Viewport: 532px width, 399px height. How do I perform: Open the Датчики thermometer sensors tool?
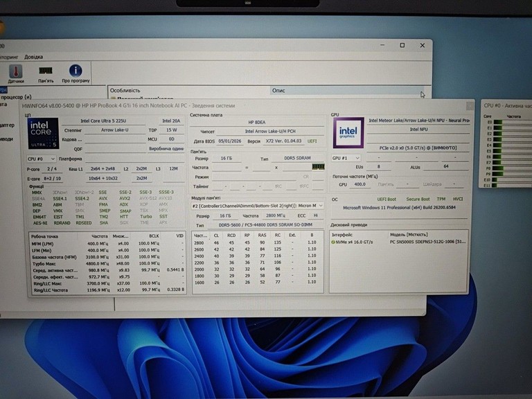pyautogui.click(x=16, y=73)
